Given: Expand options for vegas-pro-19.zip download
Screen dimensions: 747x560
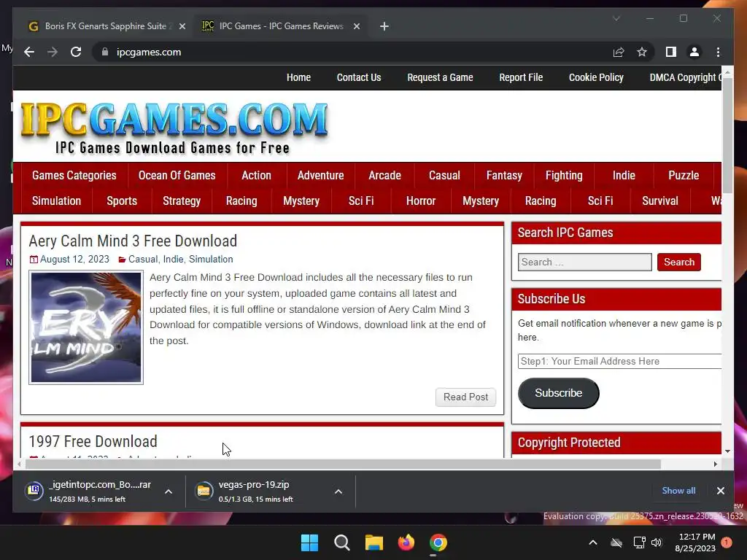Looking at the screenshot, I should 338,491.
